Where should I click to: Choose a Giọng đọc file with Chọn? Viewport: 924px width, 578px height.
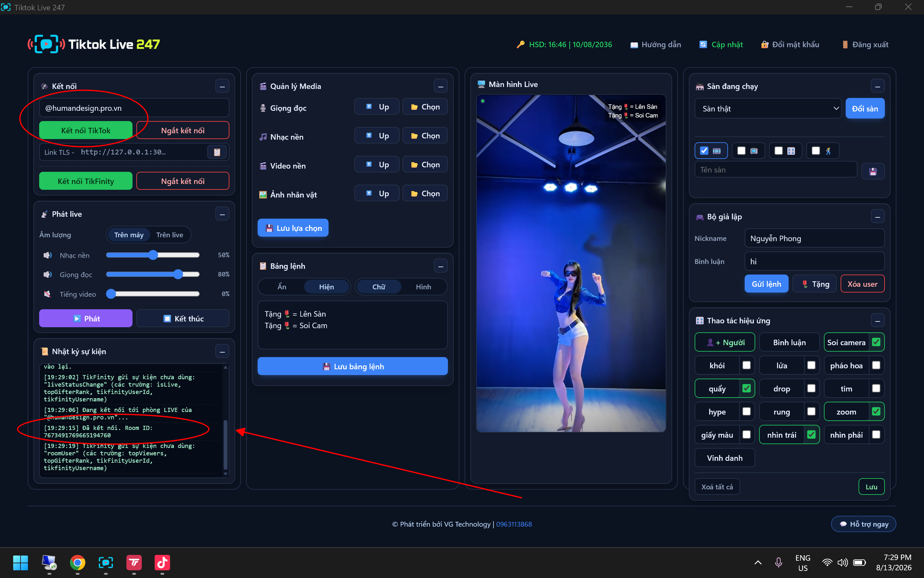425,107
